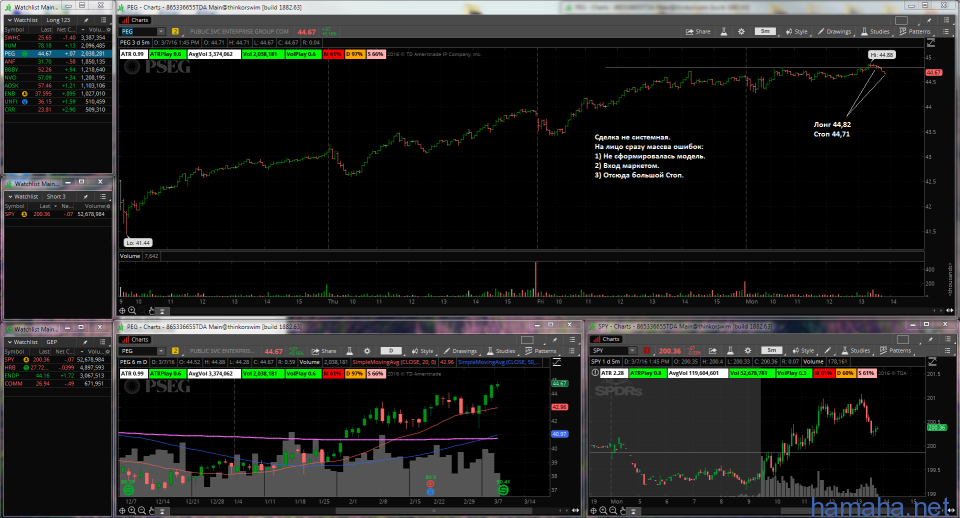Open list menu icon in Long 123 watchlist
960x518 pixels.
pos(103,20)
